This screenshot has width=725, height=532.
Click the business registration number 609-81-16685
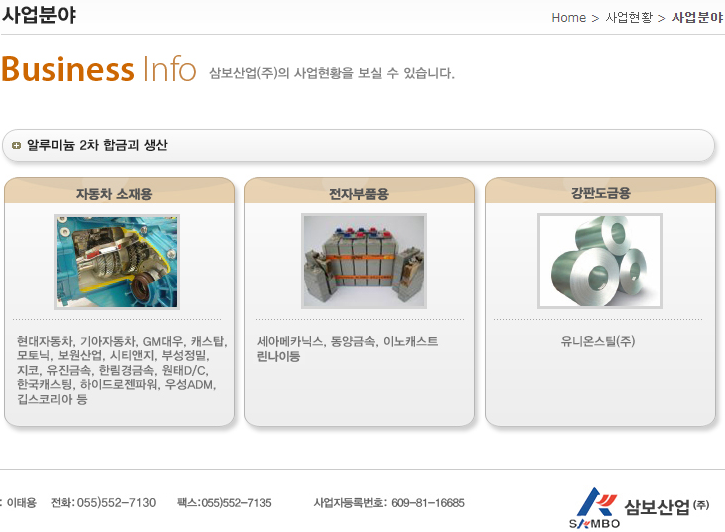428,502
